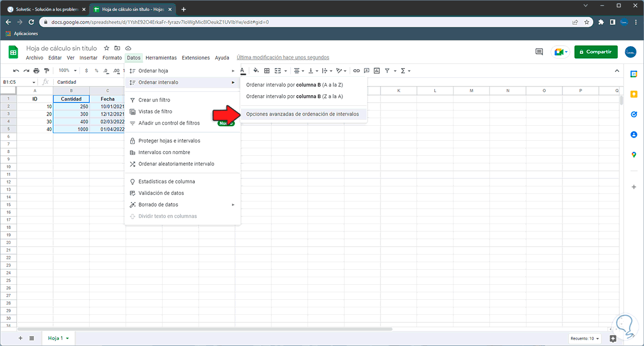Image resolution: width=644 pixels, height=346 pixels.
Task: Select Opciones avanzadas de ordenación de intervalos
Action: pos(304,114)
